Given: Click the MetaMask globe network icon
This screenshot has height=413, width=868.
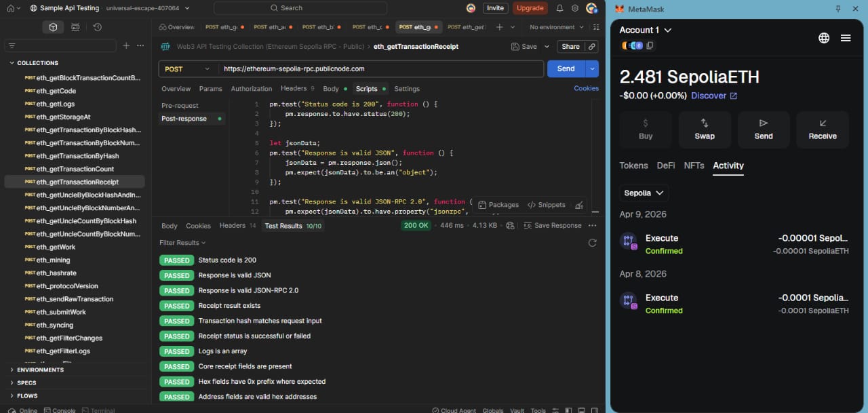Looking at the screenshot, I should [824, 38].
